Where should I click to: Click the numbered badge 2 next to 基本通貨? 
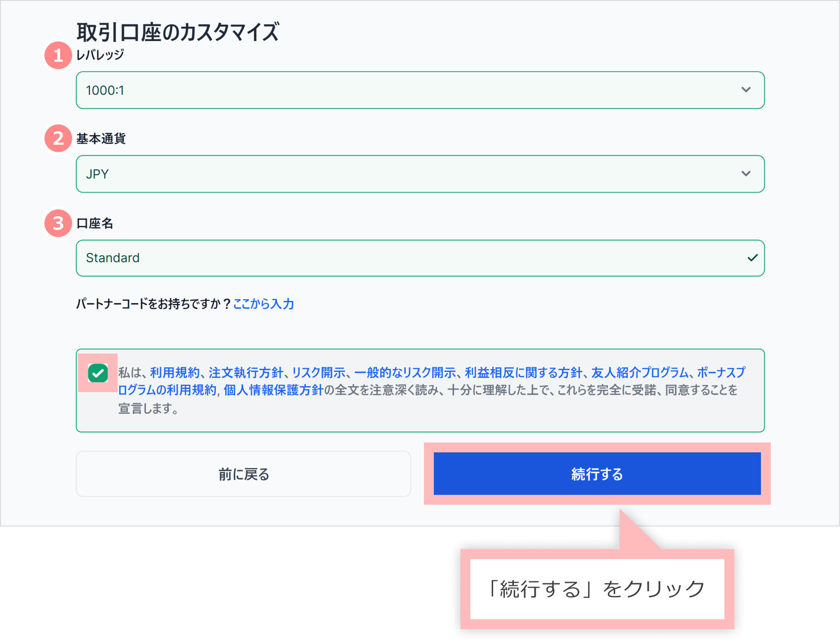click(x=58, y=139)
